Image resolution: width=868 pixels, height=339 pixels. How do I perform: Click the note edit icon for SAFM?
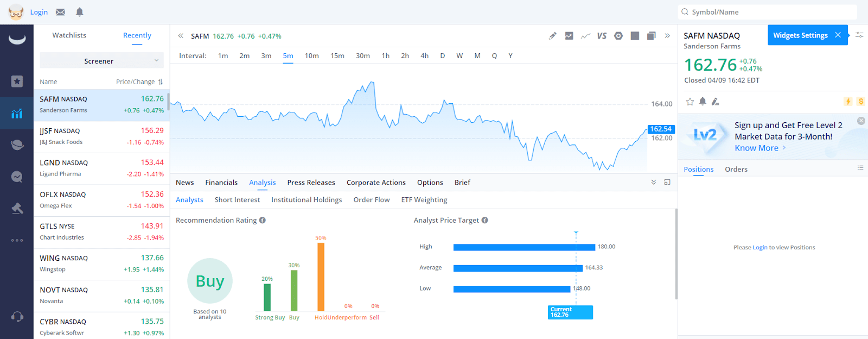click(716, 102)
